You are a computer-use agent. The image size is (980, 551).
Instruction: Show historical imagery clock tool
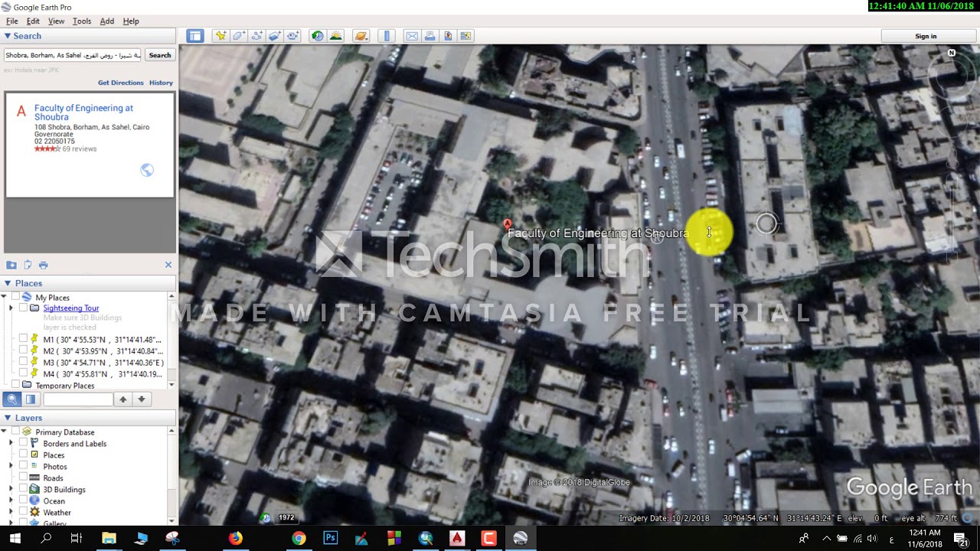pos(317,36)
